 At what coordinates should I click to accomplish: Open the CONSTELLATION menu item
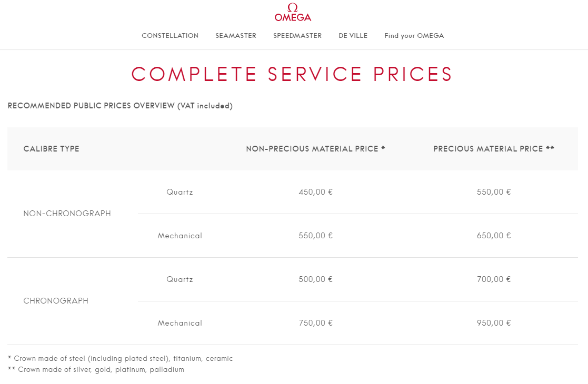[x=170, y=36]
